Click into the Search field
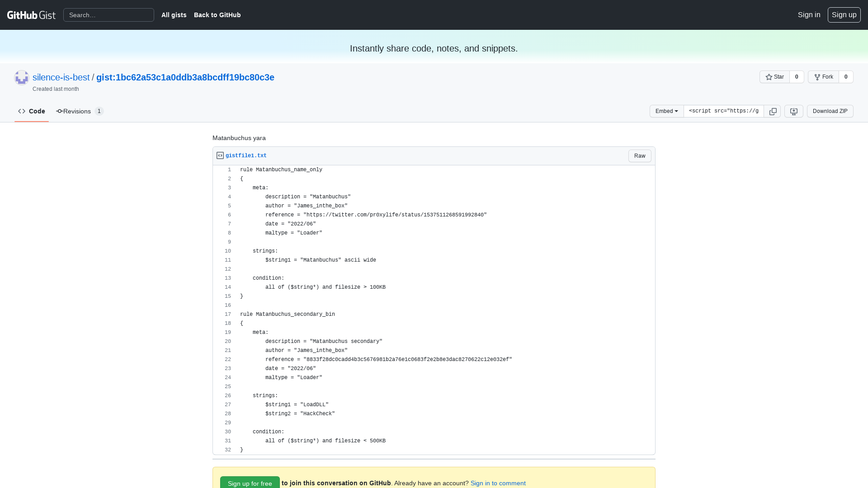 click(108, 15)
